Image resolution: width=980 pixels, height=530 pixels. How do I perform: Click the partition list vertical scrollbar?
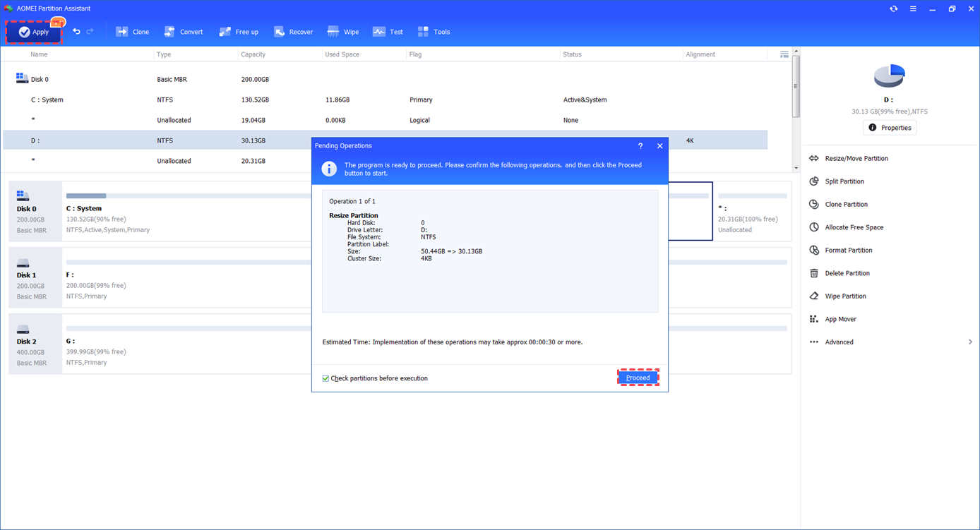pyautogui.click(x=796, y=86)
